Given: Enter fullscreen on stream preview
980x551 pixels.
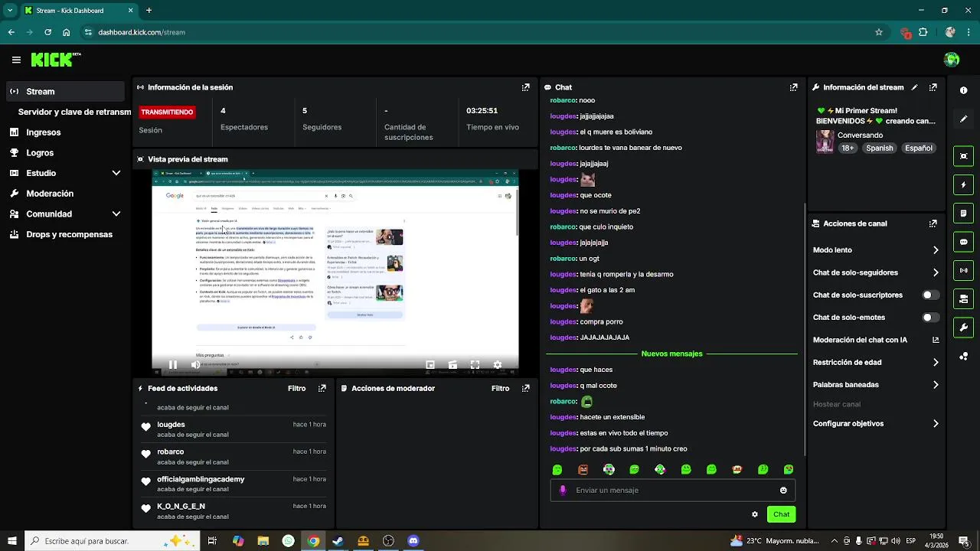Looking at the screenshot, I should (475, 365).
